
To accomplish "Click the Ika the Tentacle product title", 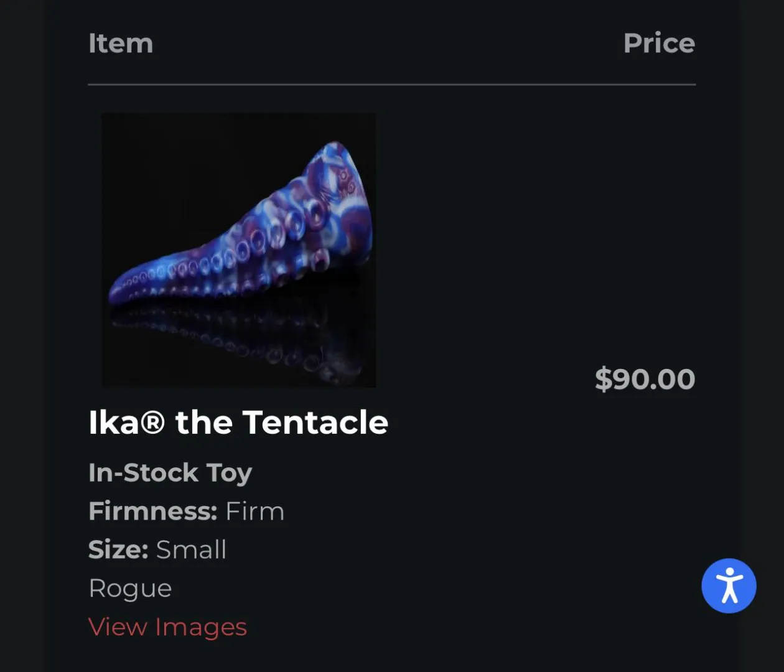I will pyautogui.click(x=238, y=422).
